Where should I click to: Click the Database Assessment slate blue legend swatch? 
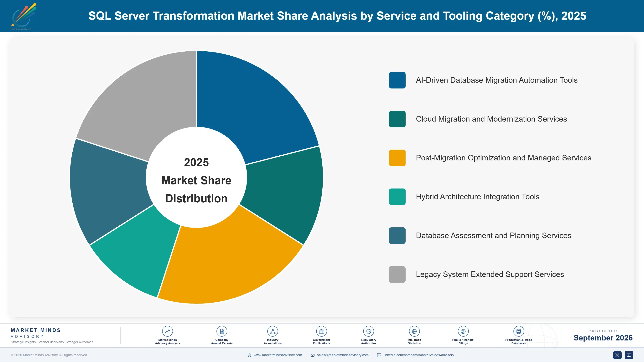point(397,236)
